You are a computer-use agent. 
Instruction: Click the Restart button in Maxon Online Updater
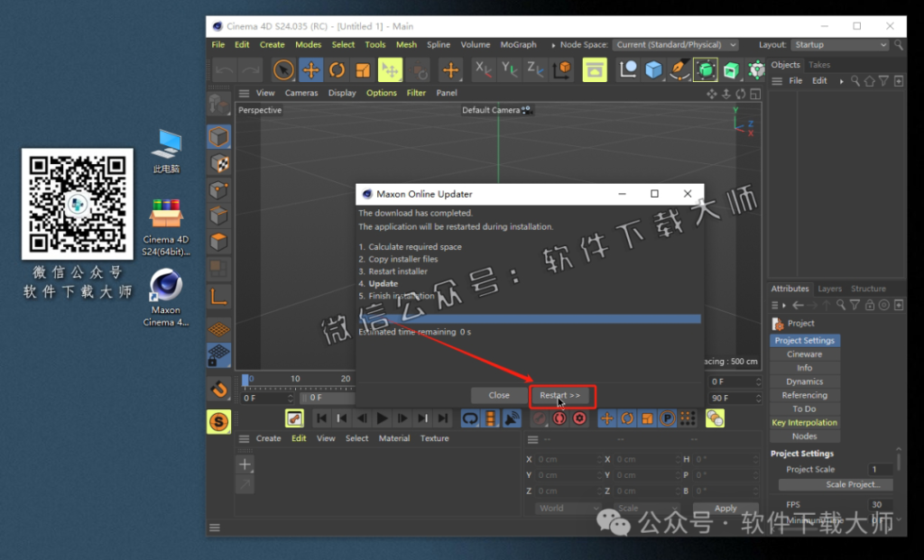tap(561, 395)
